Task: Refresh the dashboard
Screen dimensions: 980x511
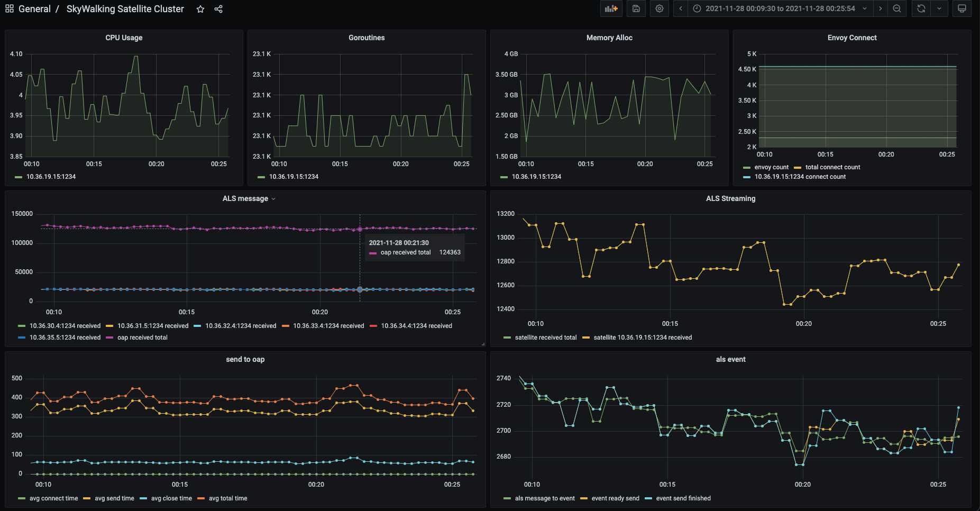Action: [921, 8]
